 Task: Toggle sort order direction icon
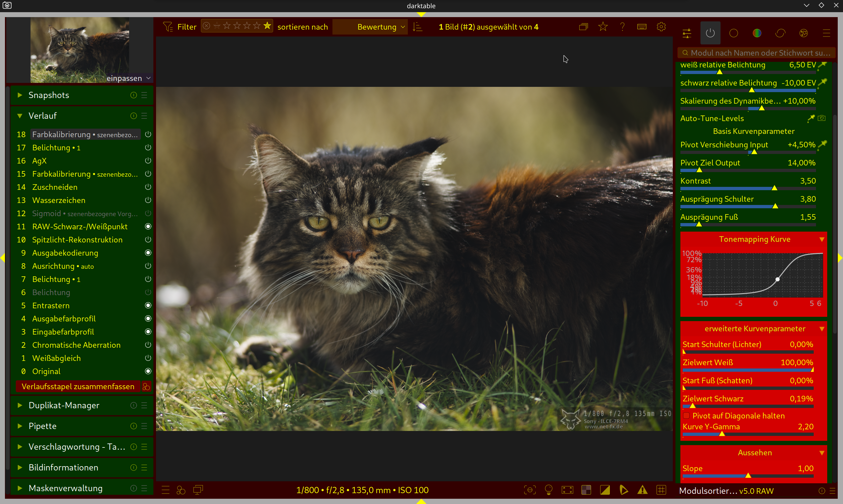point(418,27)
